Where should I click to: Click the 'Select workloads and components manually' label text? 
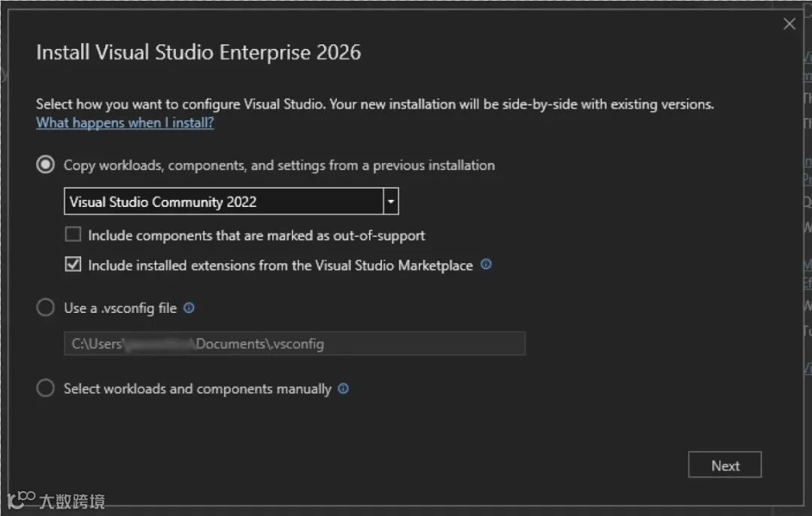197,389
